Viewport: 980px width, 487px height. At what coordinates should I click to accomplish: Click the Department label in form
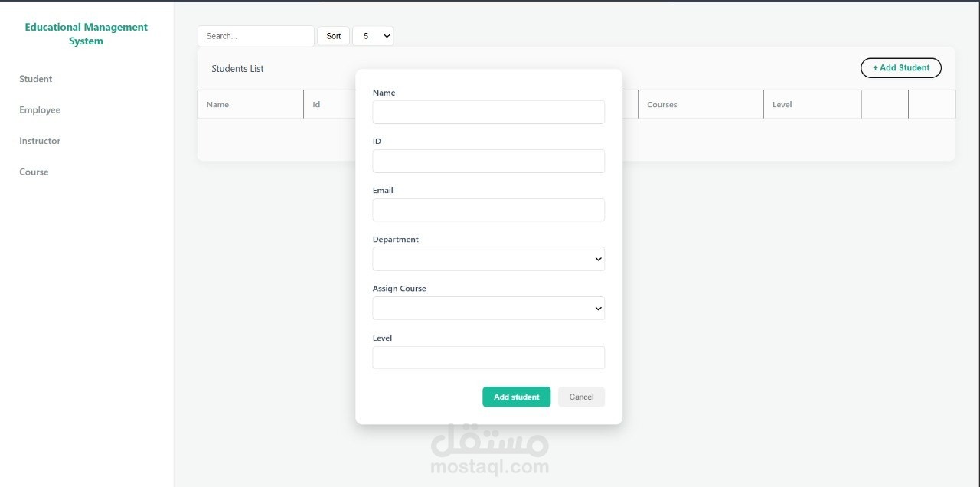coord(396,240)
